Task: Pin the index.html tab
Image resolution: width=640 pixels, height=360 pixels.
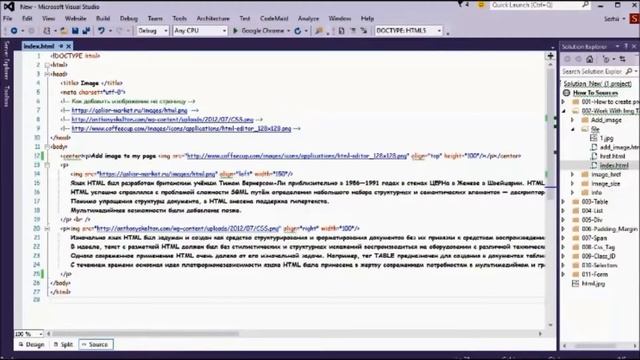Action: point(61,46)
